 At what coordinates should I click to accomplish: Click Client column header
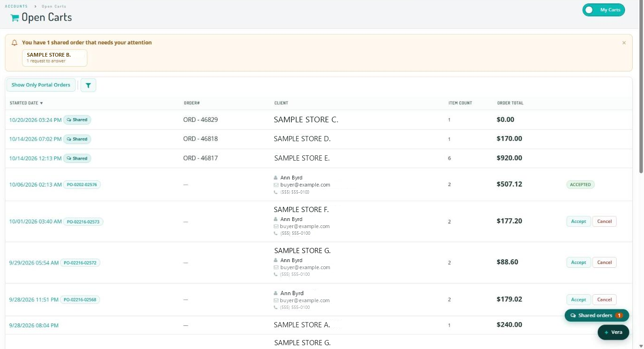coord(281,103)
